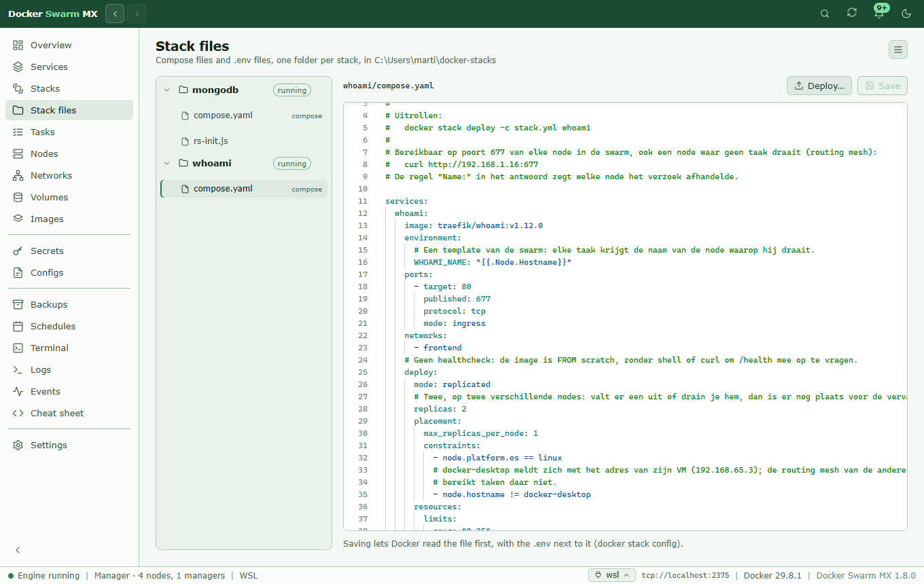This screenshot has height=584, width=924.
Task: Open notifications bell with 9+ badge
Action: pyautogui.click(x=879, y=14)
